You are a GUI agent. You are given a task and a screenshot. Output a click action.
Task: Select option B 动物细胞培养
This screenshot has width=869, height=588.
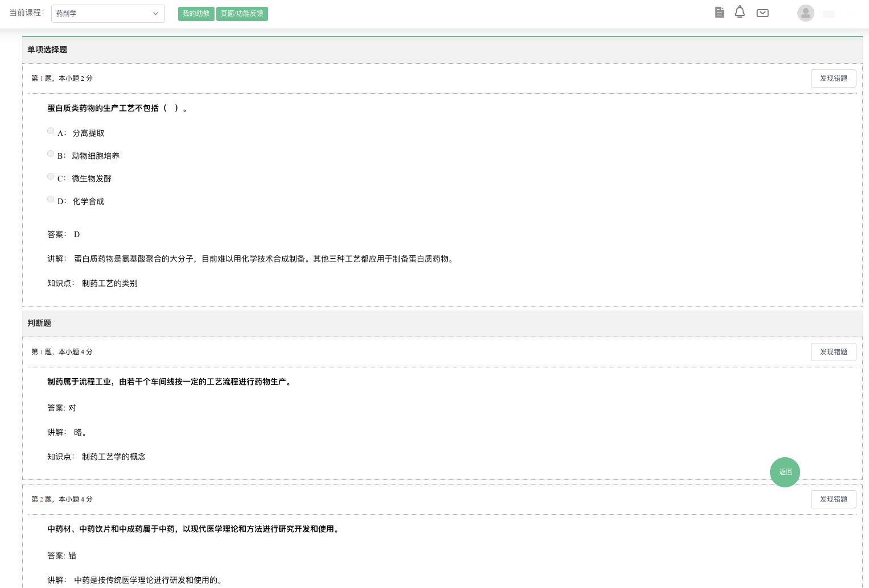51,154
